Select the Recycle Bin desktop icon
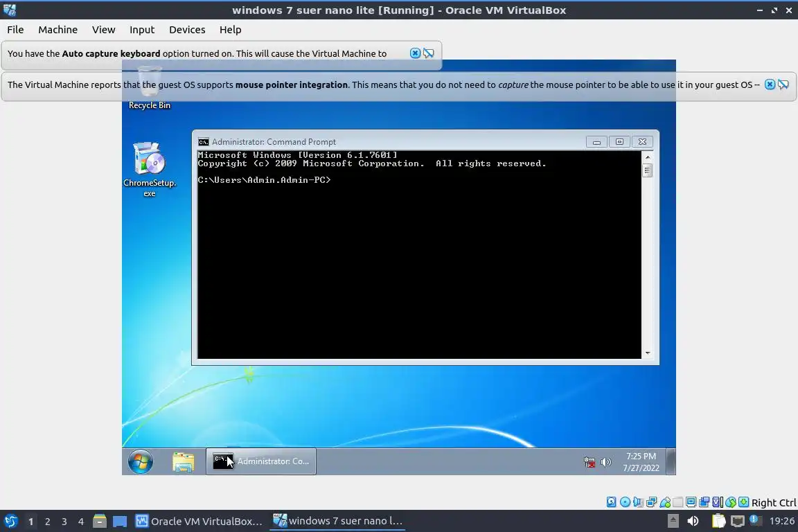 point(149,87)
